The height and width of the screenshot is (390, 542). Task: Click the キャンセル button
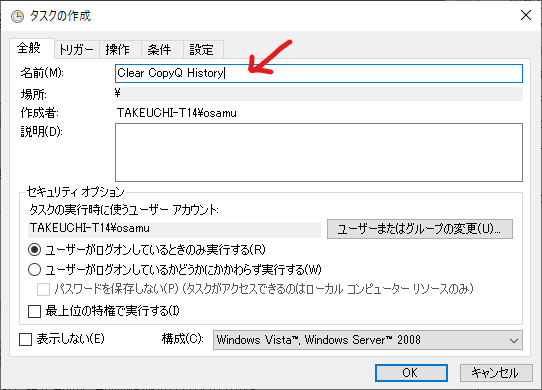[496, 373]
